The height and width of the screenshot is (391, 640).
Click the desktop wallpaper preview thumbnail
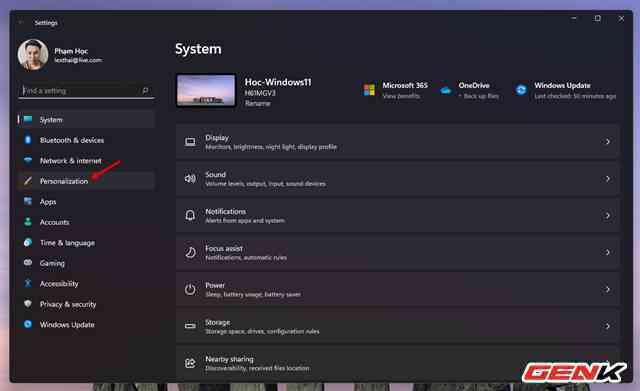pos(206,90)
